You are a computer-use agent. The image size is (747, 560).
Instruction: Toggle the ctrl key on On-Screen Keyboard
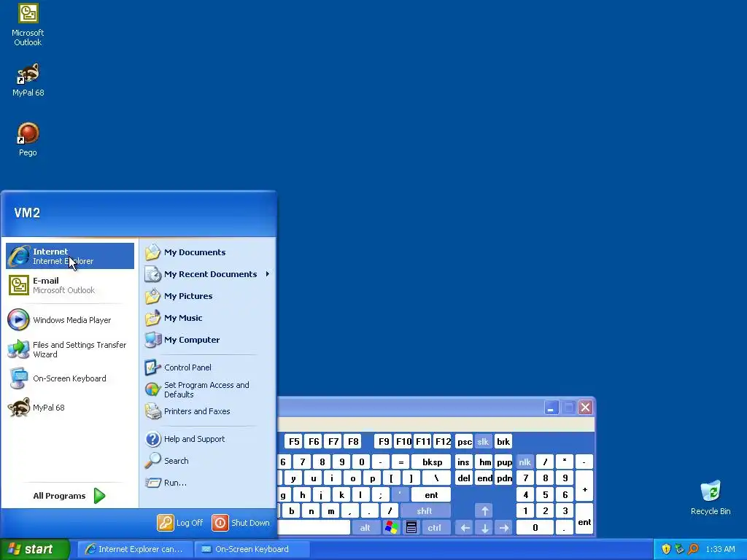coord(435,528)
